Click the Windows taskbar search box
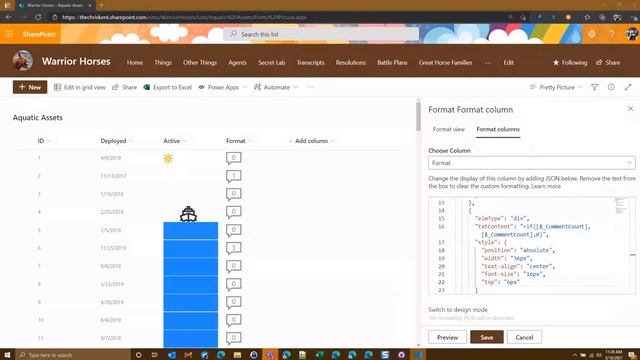The width and height of the screenshot is (640, 360). click(x=73, y=355)
